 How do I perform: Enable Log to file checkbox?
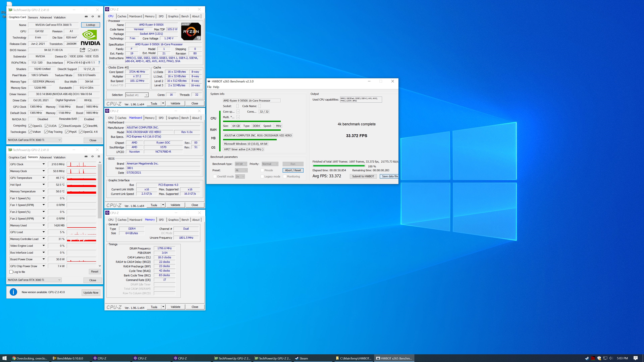(11, 272)
